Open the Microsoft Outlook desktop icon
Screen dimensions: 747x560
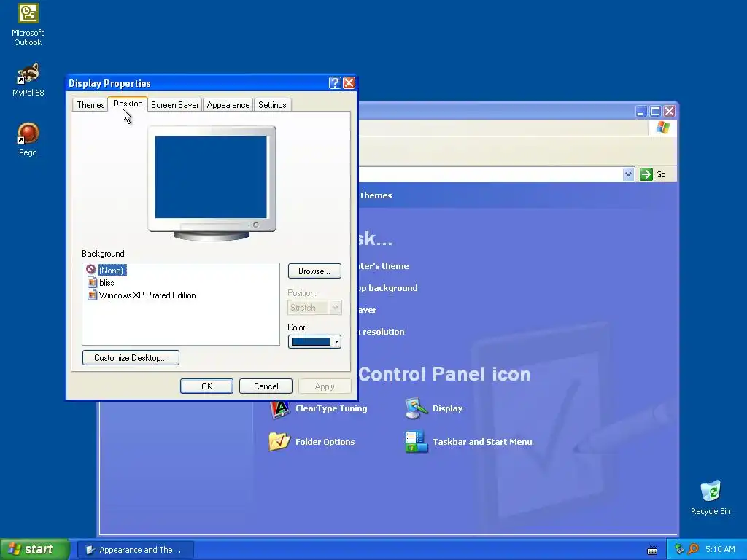pos(28,25)
